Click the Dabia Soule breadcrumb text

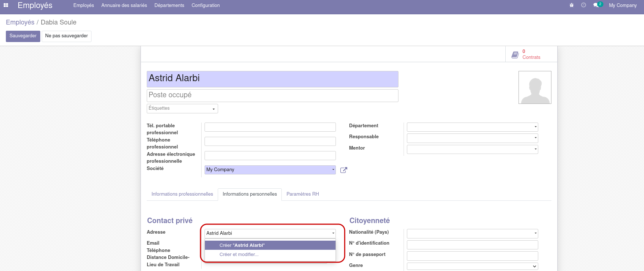(x=59, y=22)
